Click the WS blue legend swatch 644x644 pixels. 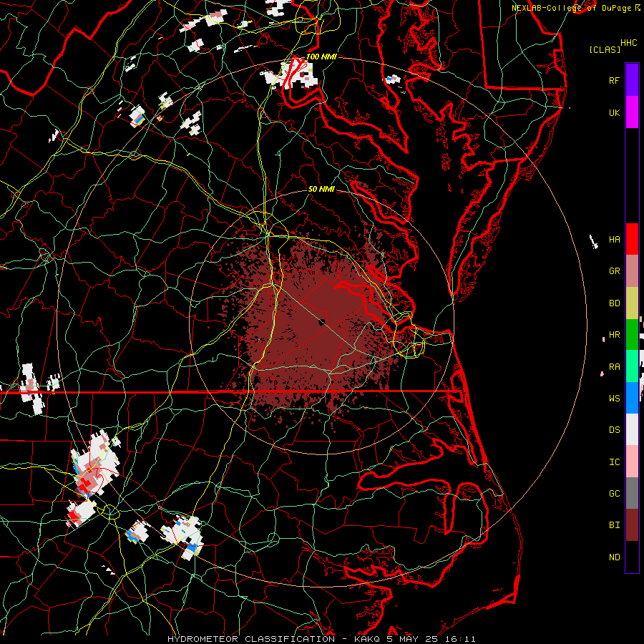click(632, 398)
